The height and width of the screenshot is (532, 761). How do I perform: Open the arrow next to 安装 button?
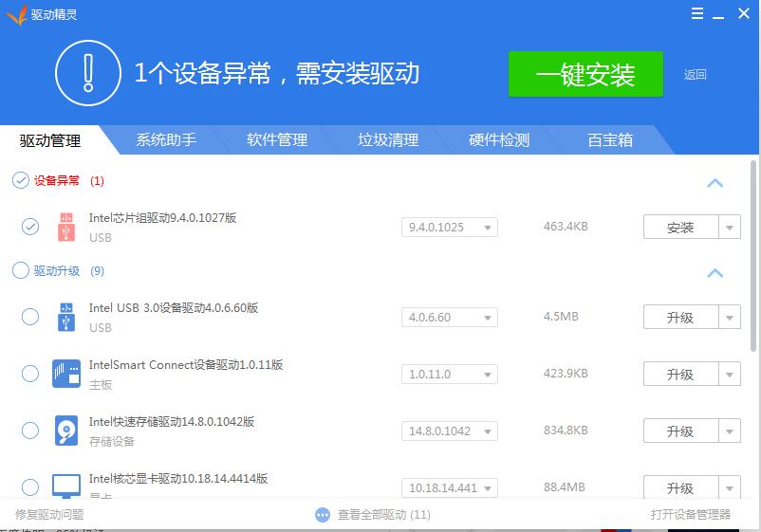(x=730, y=227)
